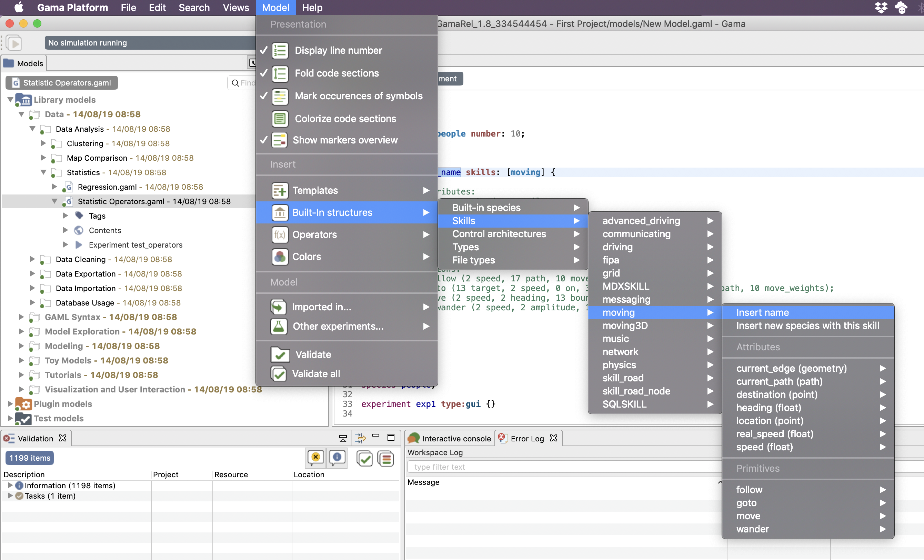Viewport: 924px width, 560px height.
Task: Click the Operators f(x) icon
Action: click(280, 235)
